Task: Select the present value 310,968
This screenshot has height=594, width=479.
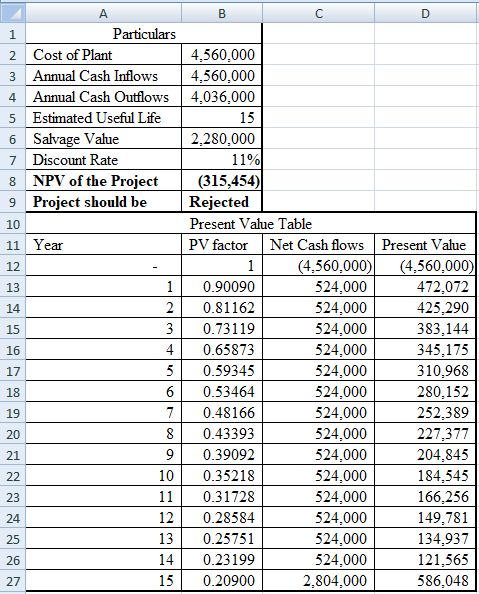Action: coord(425,371)
